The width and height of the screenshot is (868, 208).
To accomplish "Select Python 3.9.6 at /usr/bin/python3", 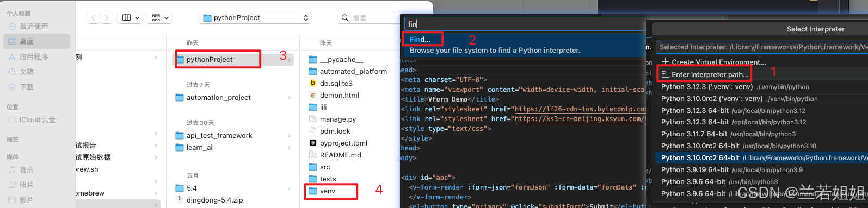I will click(x=762, y=182).
